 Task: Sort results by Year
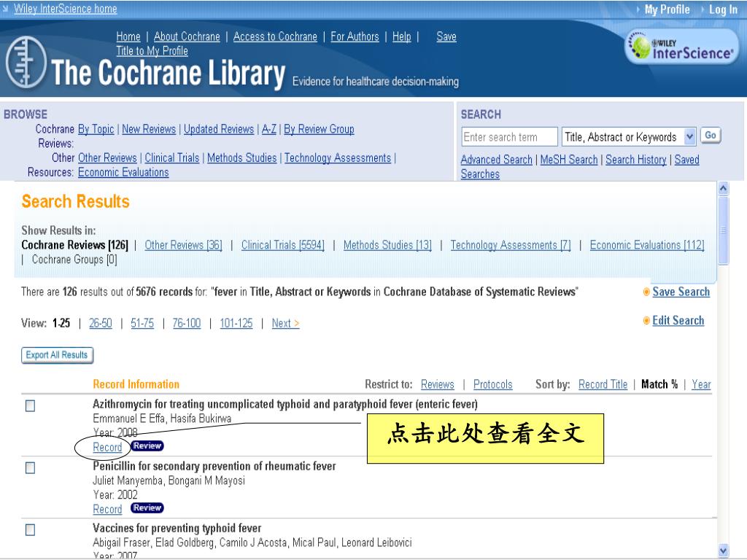tap(701, 384)
